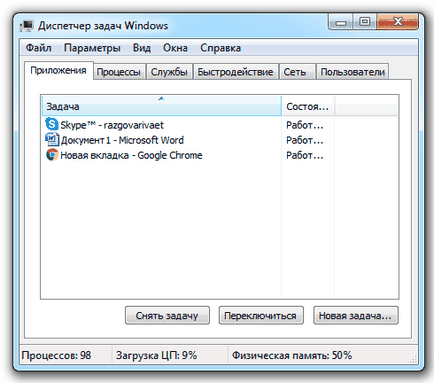Open the Параметры menu
This screenshot has width=434, height=383.
(92, 48)
